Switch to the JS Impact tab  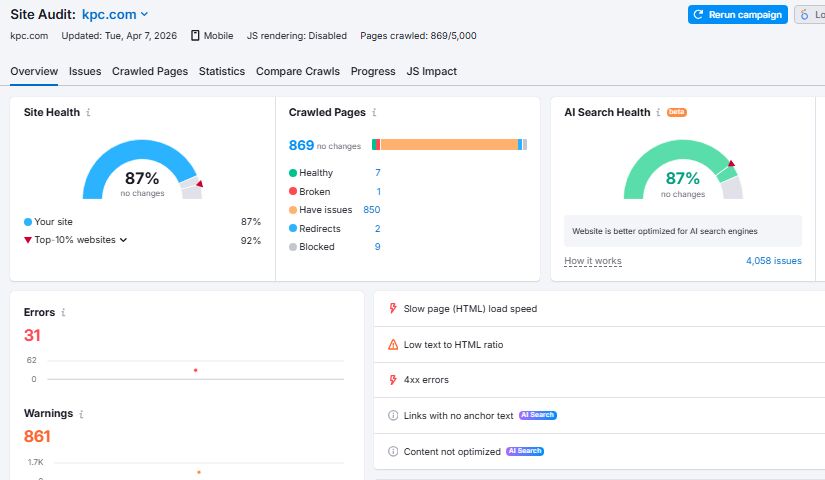(431, 71)
